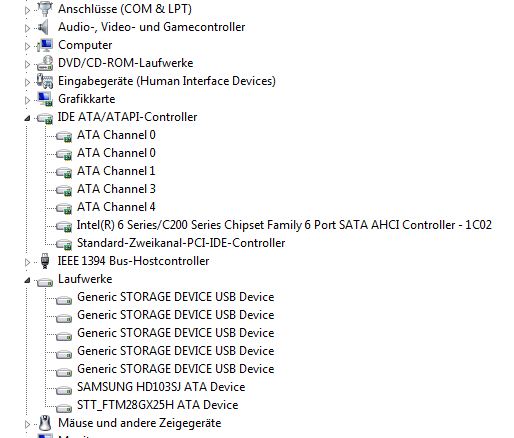Viewport: 514px width, 438px height.
Task: Expand the IEEE 1394 Bus-Hostcontroller node
Action: point(27,262)
